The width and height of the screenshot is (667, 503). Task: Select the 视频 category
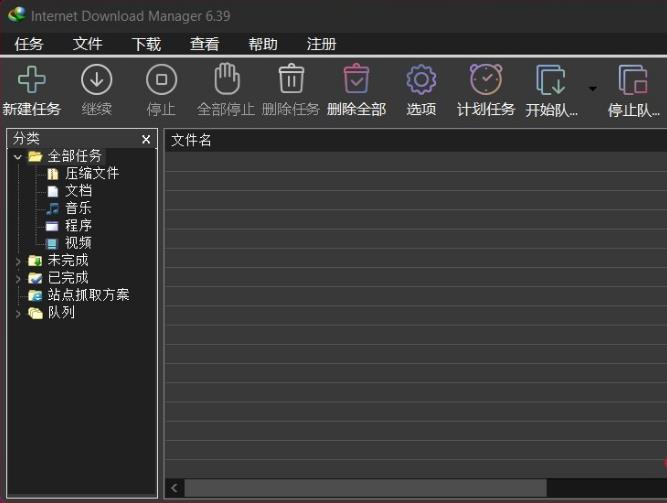(x=79, y=243)
